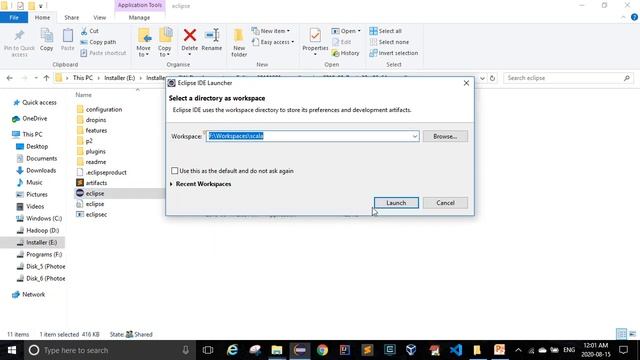Screen dimensions: 640x360
Task: Click Invert selection in the ribbon
Action: pos(393,53)
